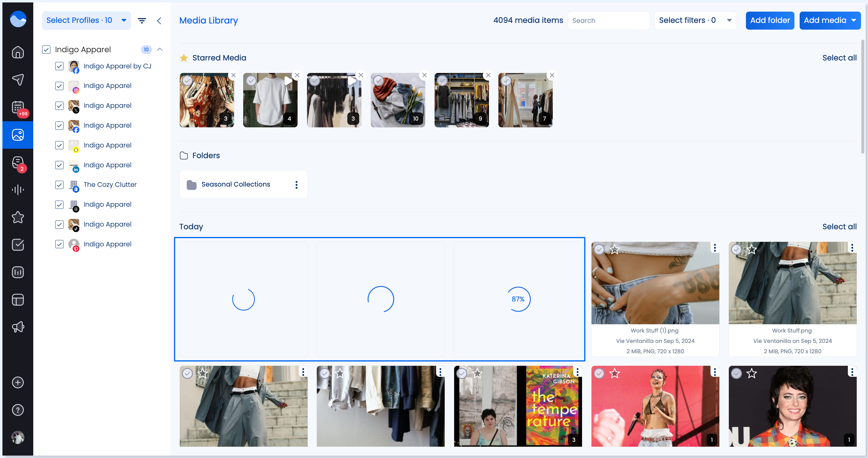Collapse the Indigo Apparel group chevron
The image size is (868, 458).
(160, 49)
